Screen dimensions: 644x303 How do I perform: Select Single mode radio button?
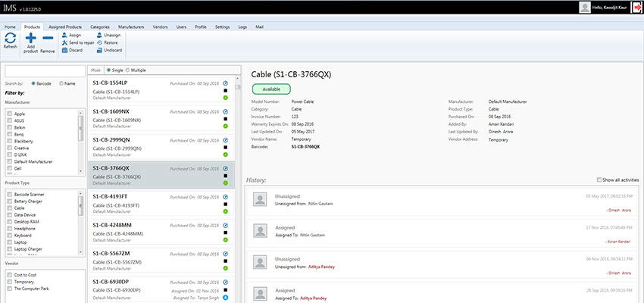pos(108,70)
